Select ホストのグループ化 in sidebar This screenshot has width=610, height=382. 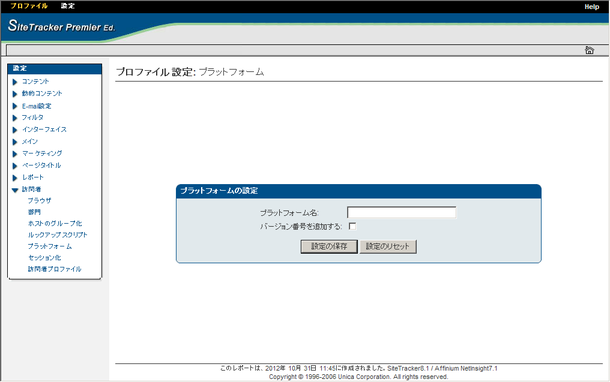click(55, 223)
